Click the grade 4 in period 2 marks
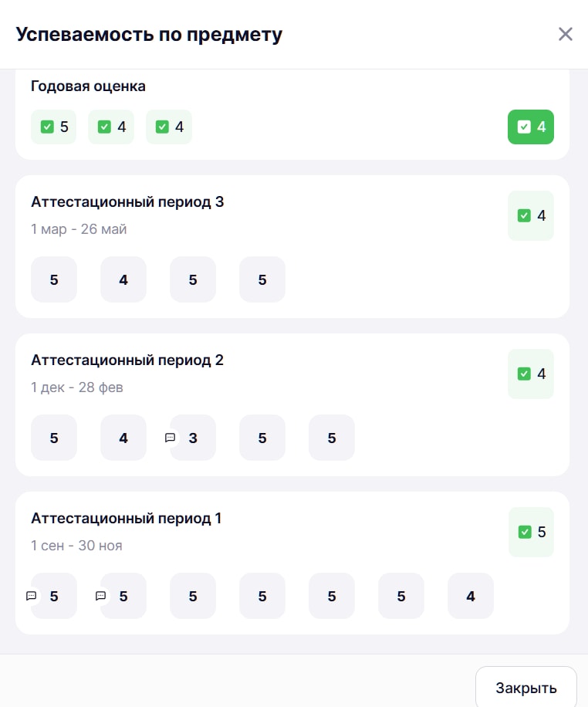 coord(123,438)
